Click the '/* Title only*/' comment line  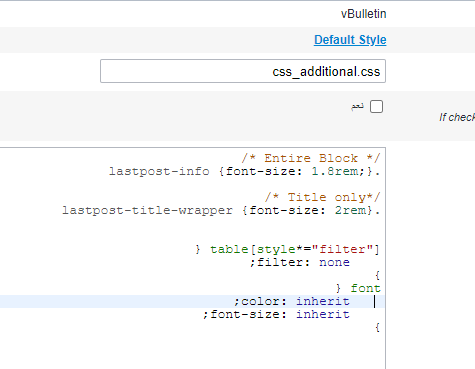coord(323,197)
